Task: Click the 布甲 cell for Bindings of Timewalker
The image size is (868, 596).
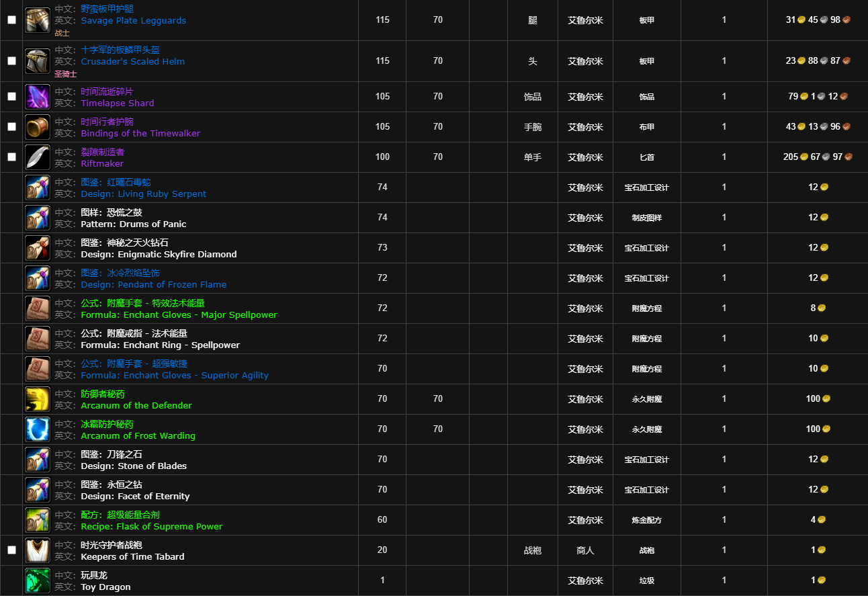Action: pos(647,127)
